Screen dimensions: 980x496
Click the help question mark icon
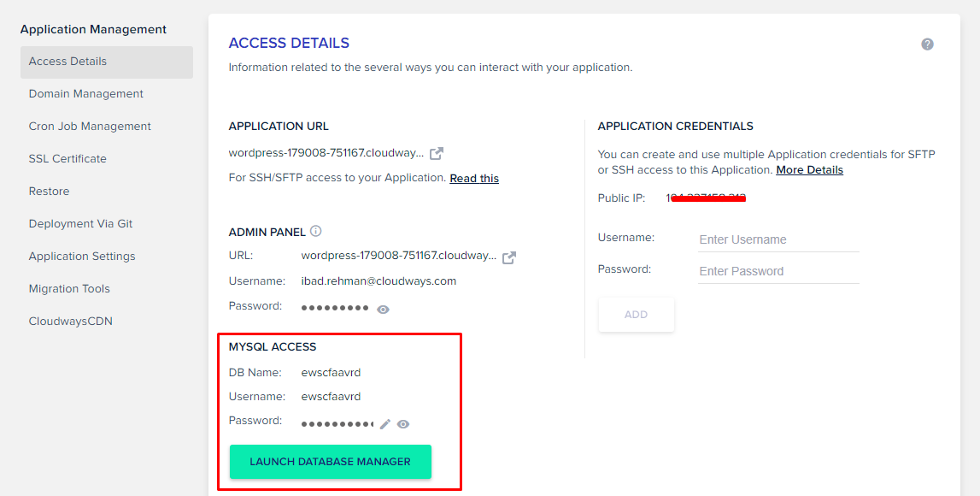pos(927,44)
